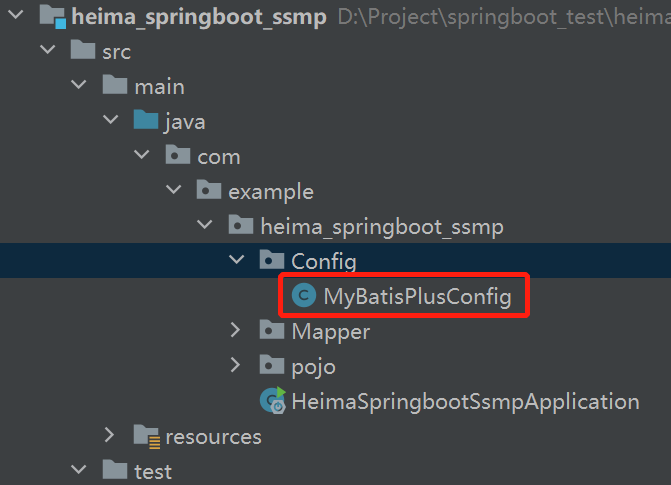Collapse the main folder arrow
Image resolution: width=671 pixels, height=485 pixels.
point(79,87)
